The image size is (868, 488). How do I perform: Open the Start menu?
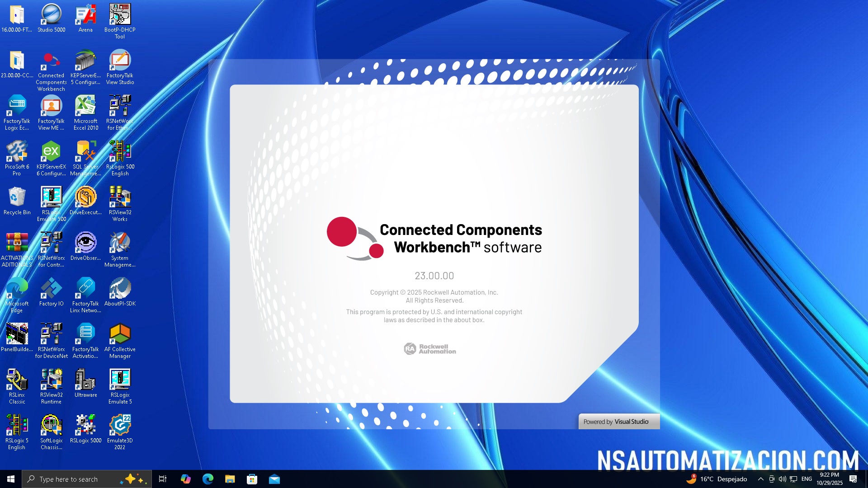[x=10, y=479]
